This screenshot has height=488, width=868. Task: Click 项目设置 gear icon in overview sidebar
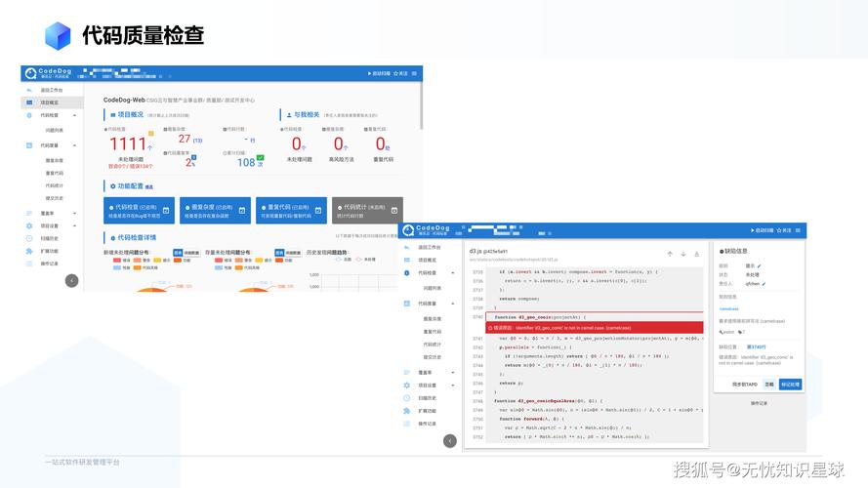[29, 225]
